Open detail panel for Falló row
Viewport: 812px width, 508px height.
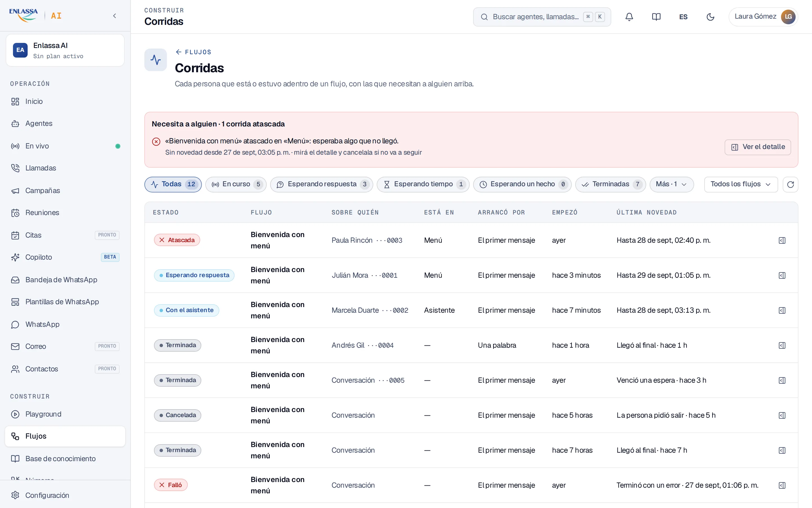click(x=782, y=485)
